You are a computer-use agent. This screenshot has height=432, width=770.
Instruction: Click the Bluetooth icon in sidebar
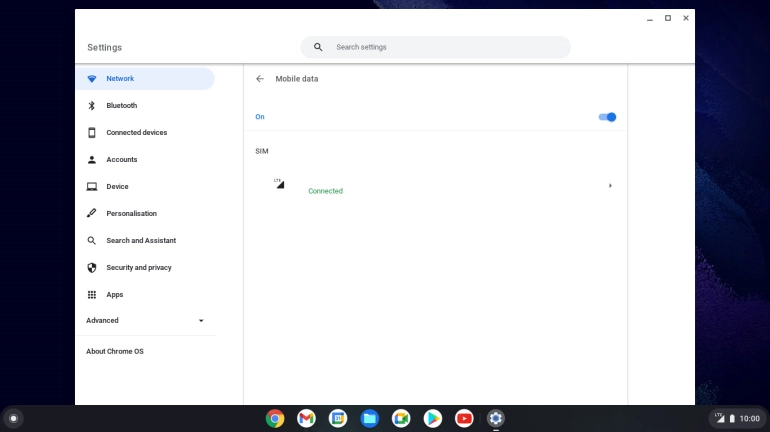tap(92, 106)
